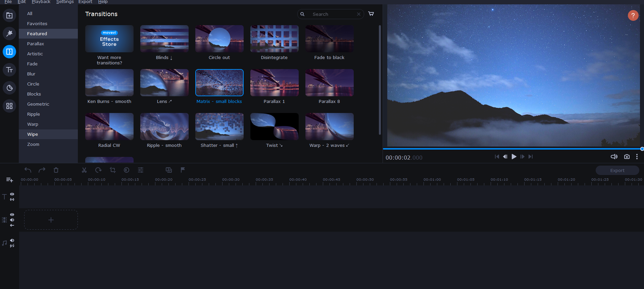644x289 pixels.
Task: Select the Twist transition thumbnail
Action: (x=275, y=126)
